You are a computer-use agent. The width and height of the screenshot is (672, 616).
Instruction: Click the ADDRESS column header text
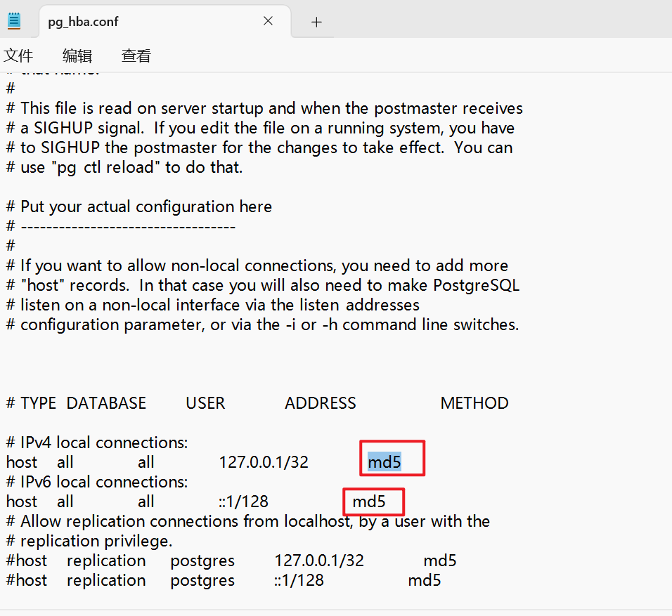pyautogui.click(x=320, y=403)
